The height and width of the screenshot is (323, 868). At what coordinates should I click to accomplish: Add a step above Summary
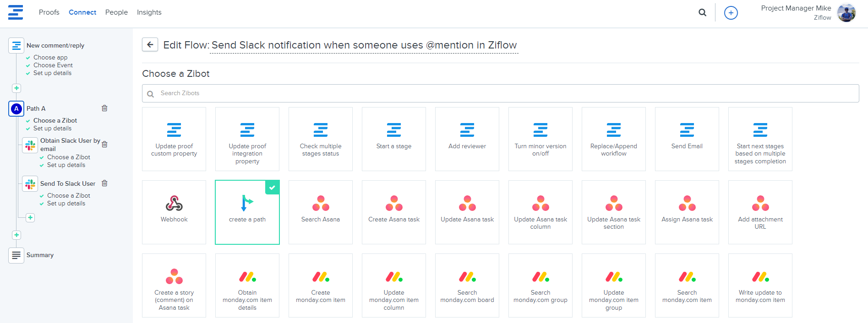coord(16,235)
